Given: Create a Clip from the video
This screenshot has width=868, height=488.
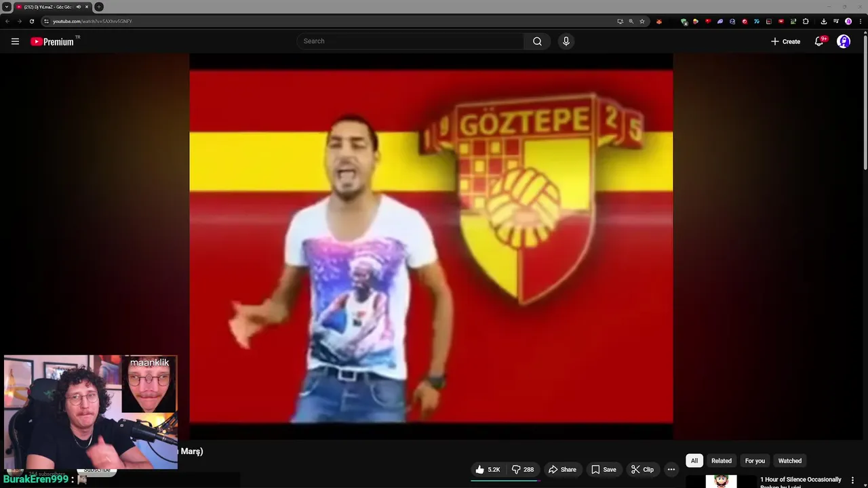Looking at the screenshot, I should [642, 470].
